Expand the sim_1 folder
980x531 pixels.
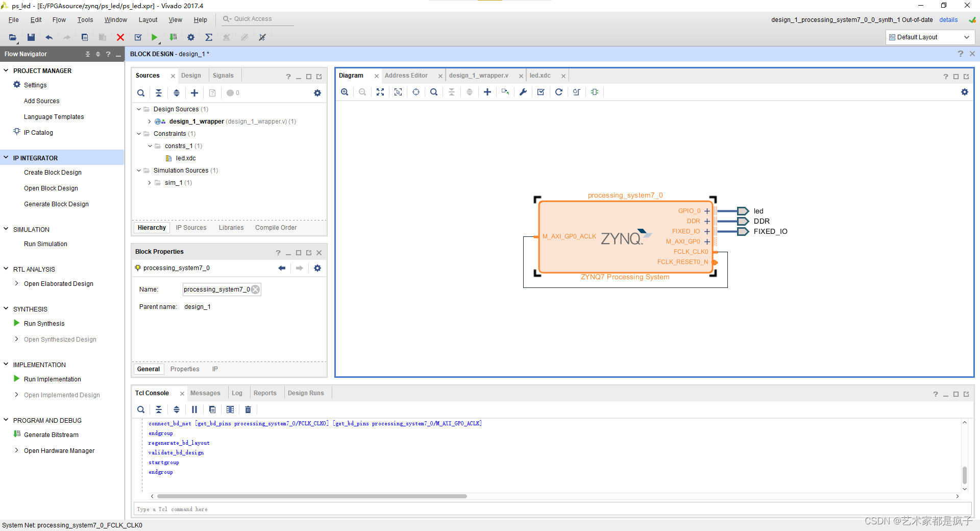[x=150, y=183]
